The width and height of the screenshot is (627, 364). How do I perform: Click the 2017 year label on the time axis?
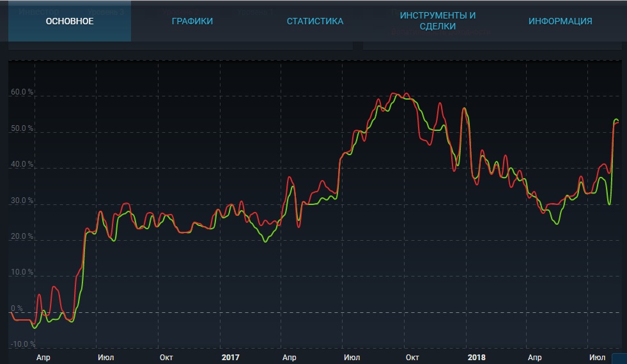click(229, 357)
